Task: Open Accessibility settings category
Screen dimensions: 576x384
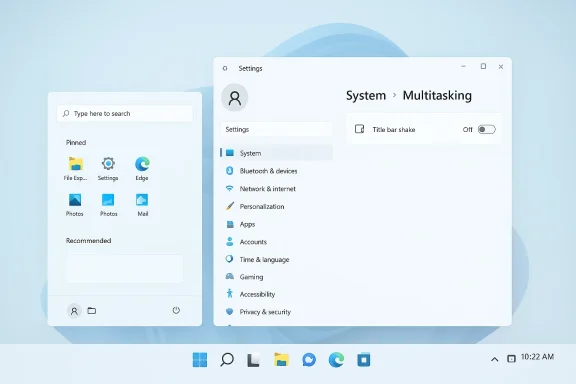Action: [277, 294]
